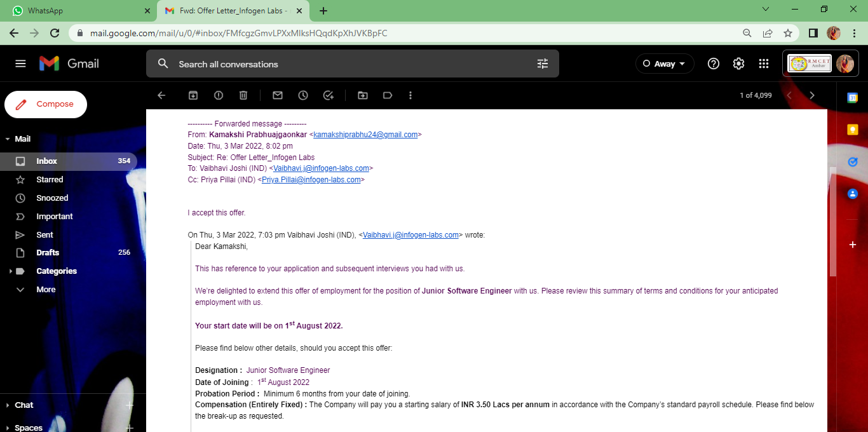Report this email as spam
Image resolution: width=868 pixels, height=432 pixels.
coord(218,95)
